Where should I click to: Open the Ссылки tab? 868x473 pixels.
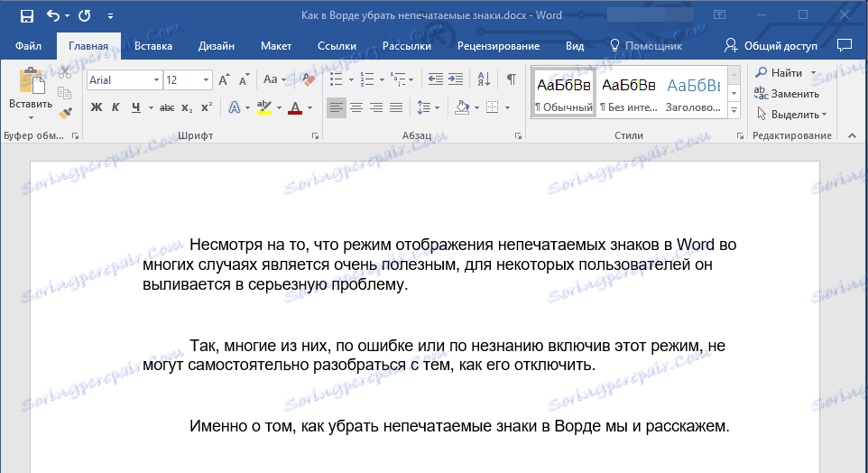[337, 46]
